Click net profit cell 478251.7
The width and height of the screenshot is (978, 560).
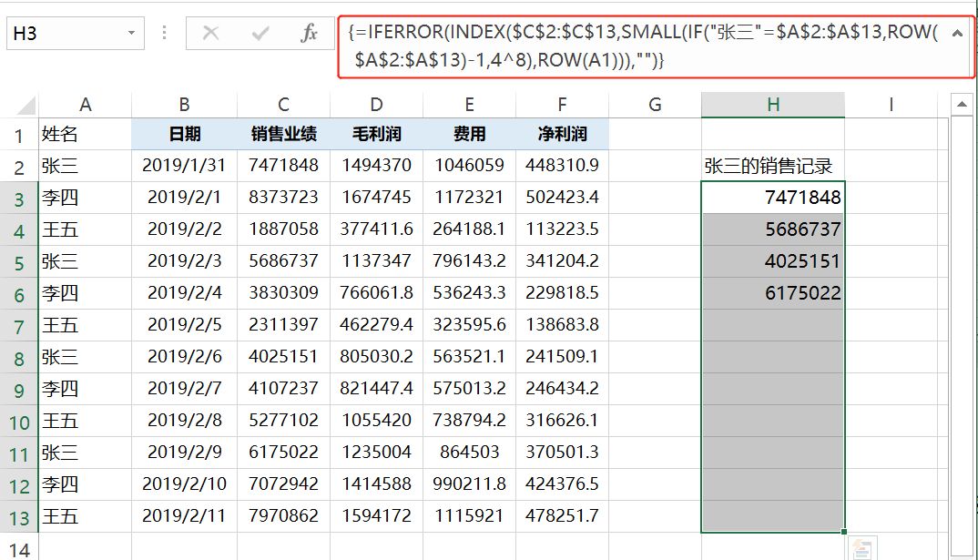(x=562, y=516)
